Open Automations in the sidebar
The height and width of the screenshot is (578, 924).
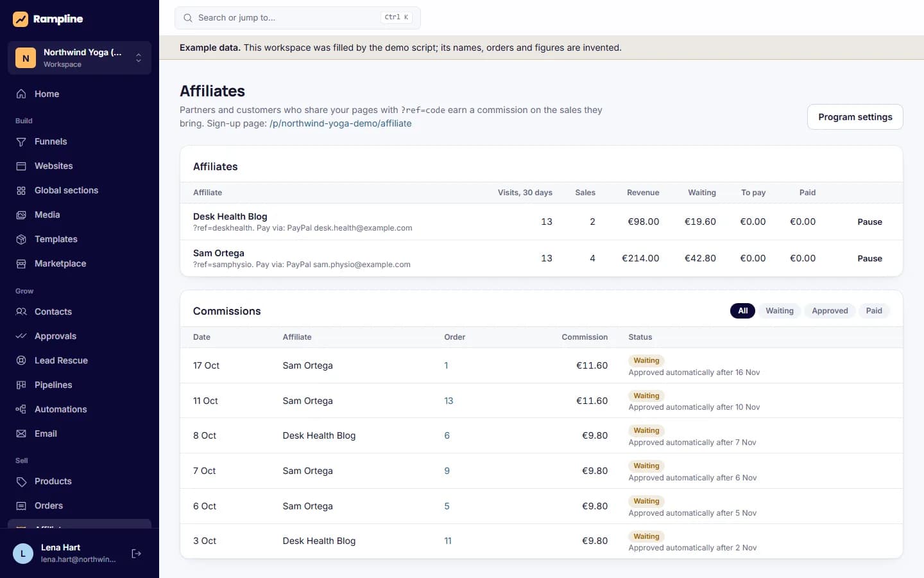pyautogui.click(x=80, y=409)
